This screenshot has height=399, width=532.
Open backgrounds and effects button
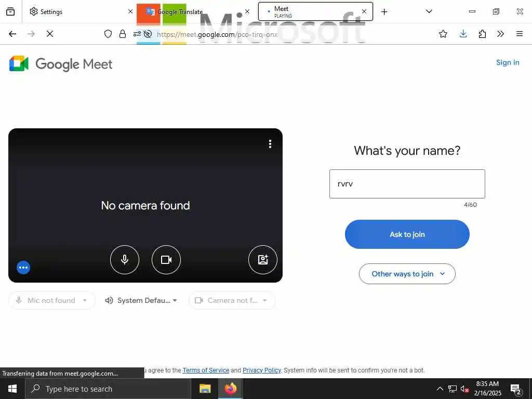[x=263, y=260]
